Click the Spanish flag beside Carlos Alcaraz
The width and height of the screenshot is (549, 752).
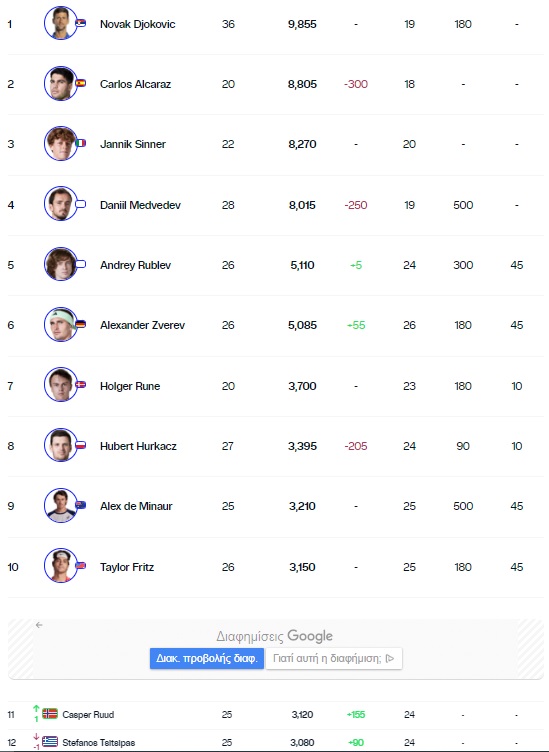[x=81, y=83]
